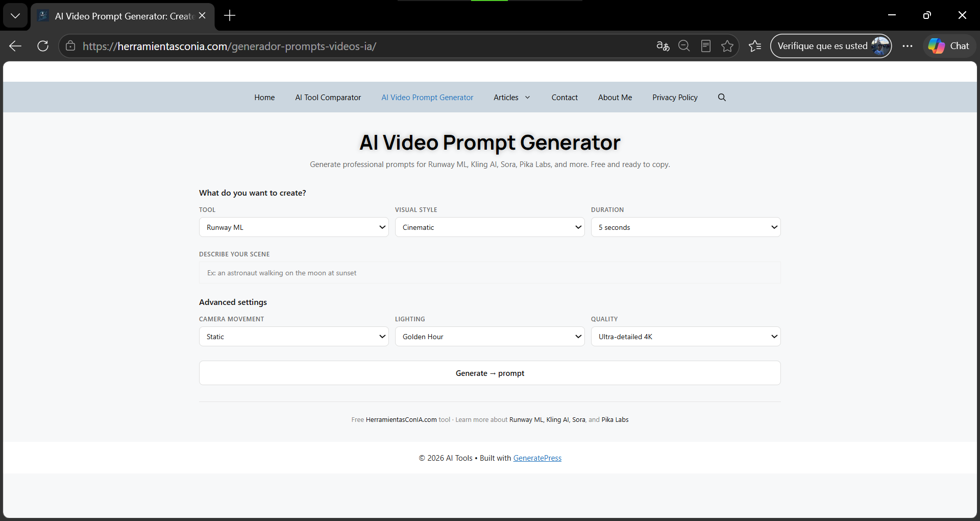Click the browser address bar URL
The width and height of the screenshot is (980, 521).
click(230, 46)
